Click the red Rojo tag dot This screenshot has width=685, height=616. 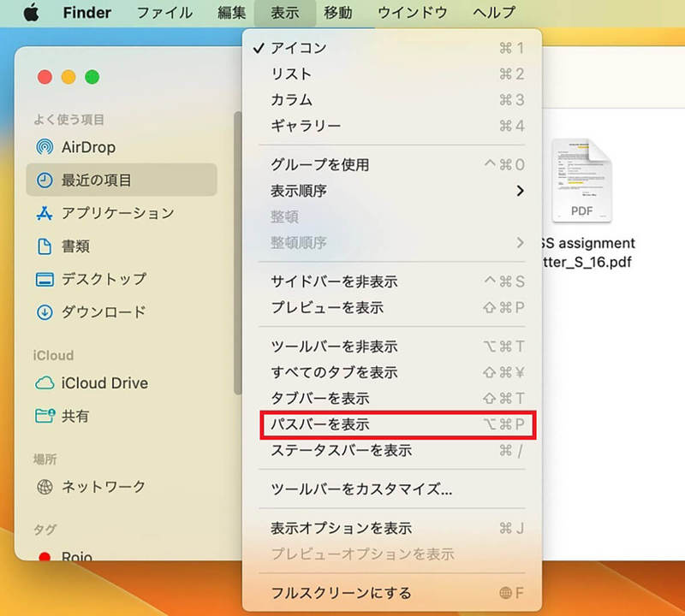pos(45,556)
